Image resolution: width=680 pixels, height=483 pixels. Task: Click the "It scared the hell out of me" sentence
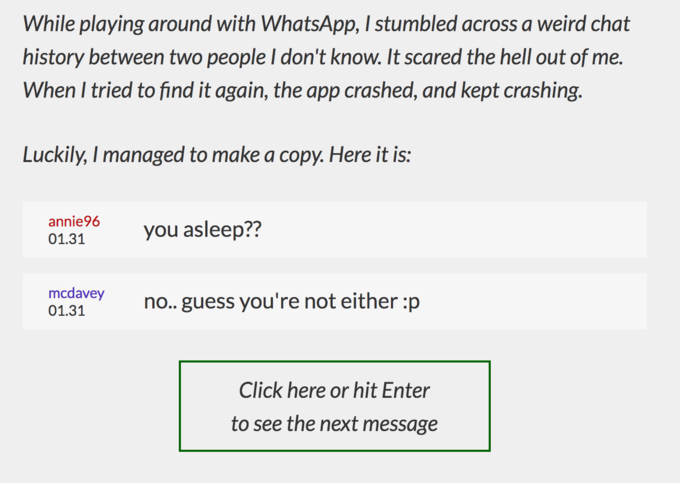coord(505,57)
